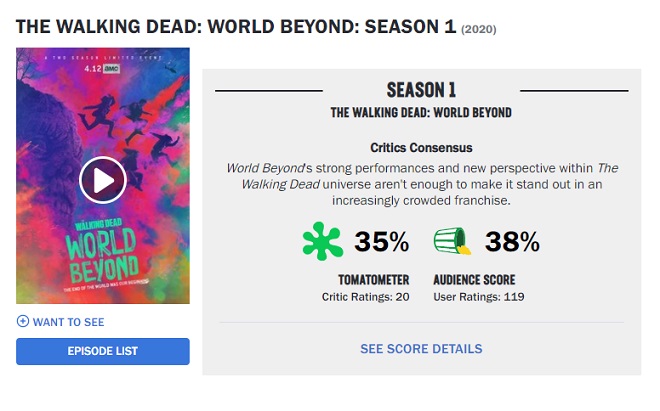Play the World Beyond trailer
The image size is (660, 411).
click(103, 180)
